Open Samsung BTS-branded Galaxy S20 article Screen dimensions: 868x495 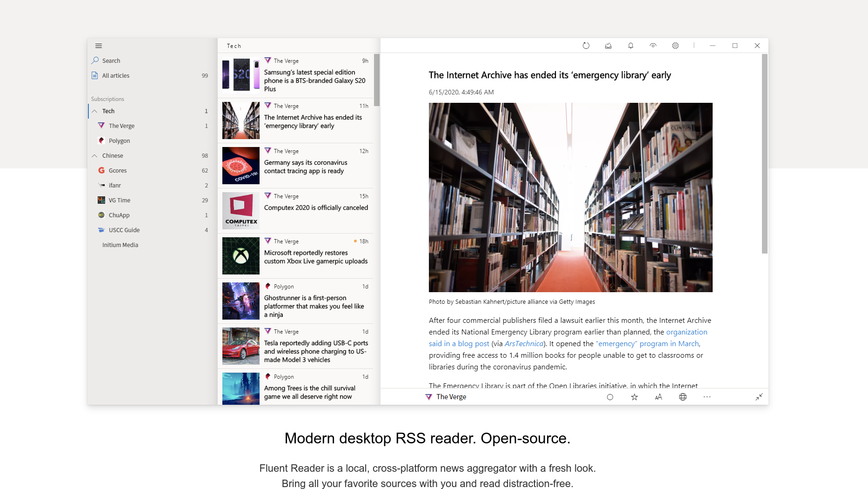pyautogui.click(x=296, y=75)
